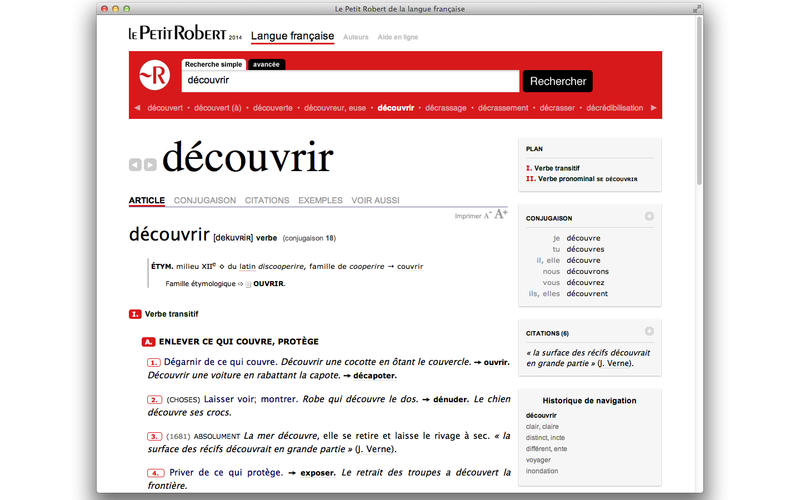The width and height of the screenshot is (800, 500).
Task: Open the CITATIONS tab
Action: [x=267, y=201]
